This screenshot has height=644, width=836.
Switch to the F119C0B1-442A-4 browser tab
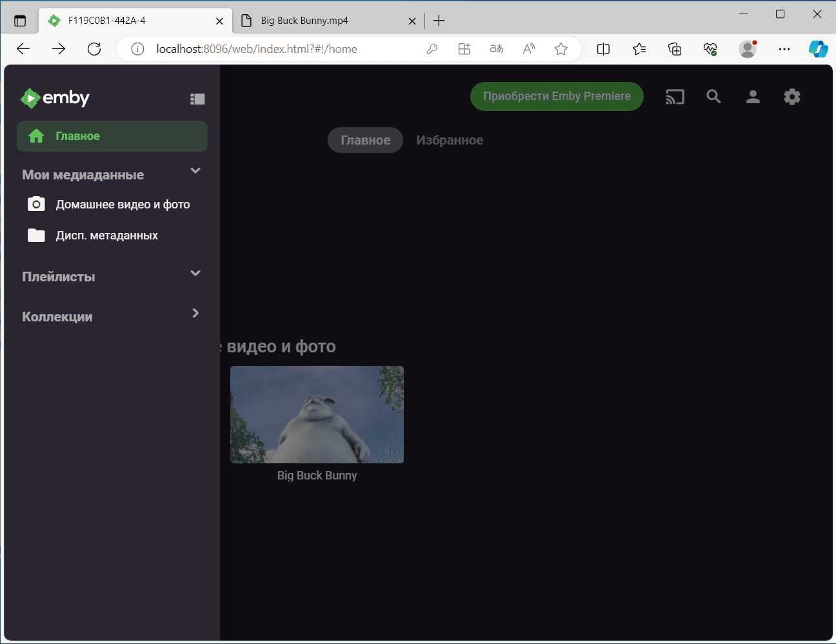135,21
